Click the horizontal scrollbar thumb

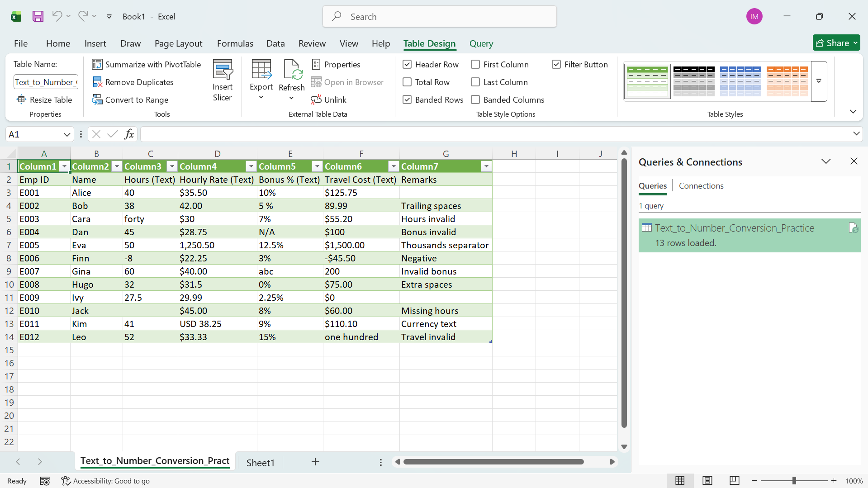pos(493,462)
